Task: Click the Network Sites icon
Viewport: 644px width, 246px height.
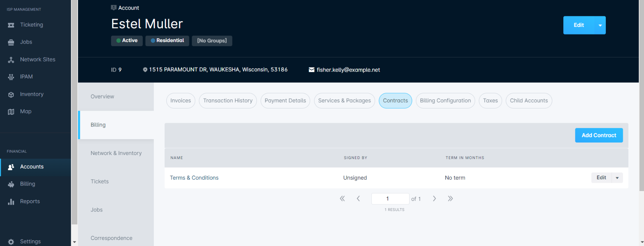Action: click(11, 60)
